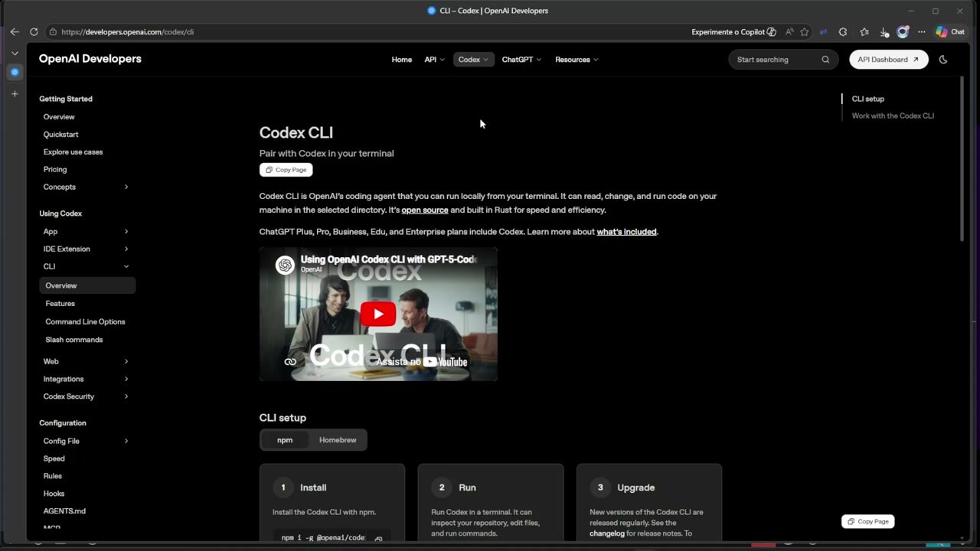Open Slash commands in sidebar

73,340
